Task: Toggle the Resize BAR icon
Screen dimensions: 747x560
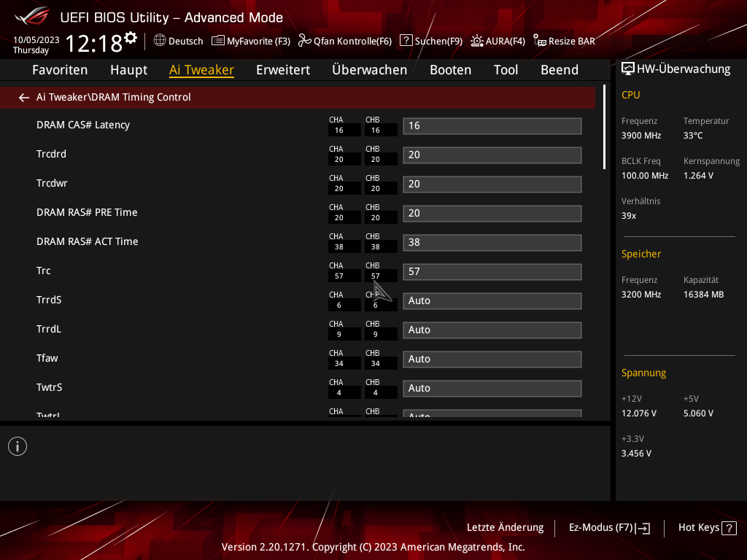Action: (x=540, y=41)
